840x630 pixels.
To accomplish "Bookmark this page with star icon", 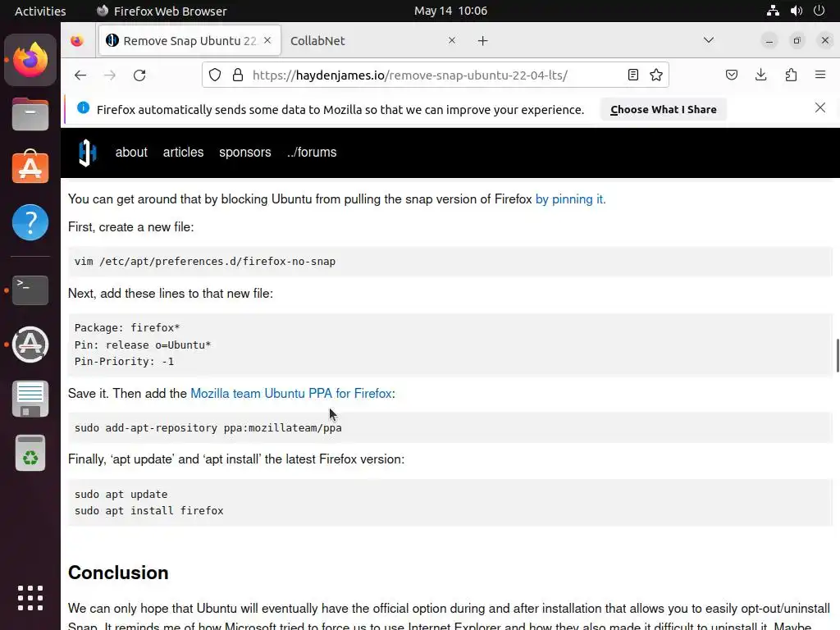I will (656, 75).
